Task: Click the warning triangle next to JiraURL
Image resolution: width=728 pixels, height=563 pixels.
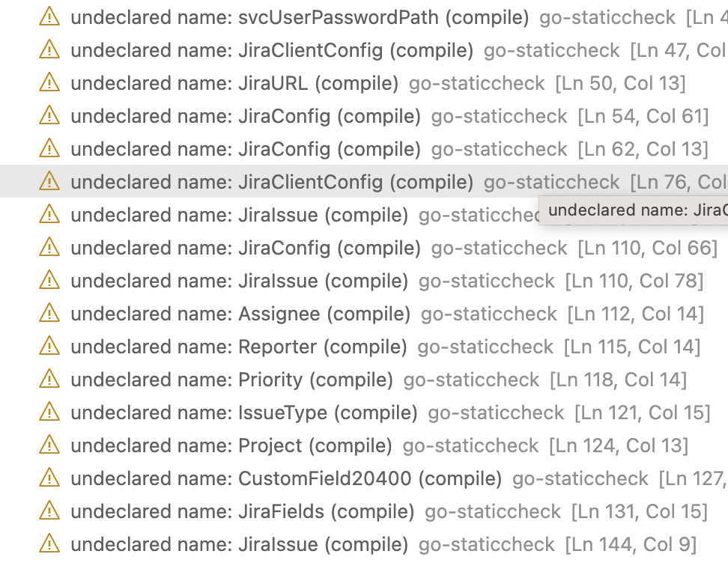Action: pos(49,82)
